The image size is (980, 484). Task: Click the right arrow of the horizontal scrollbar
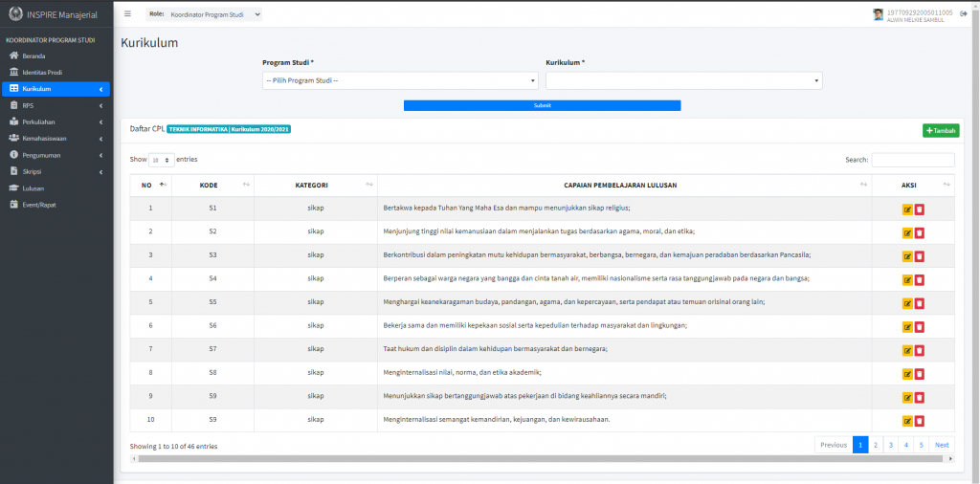click(951, 458)
